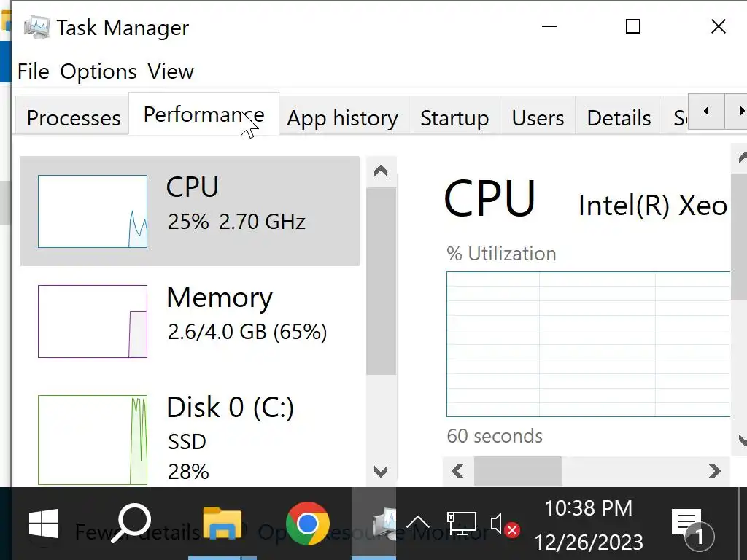This screenshot has width=747, height=560.
Task: Switch to the Processes tab
Action: pos(73,117)
